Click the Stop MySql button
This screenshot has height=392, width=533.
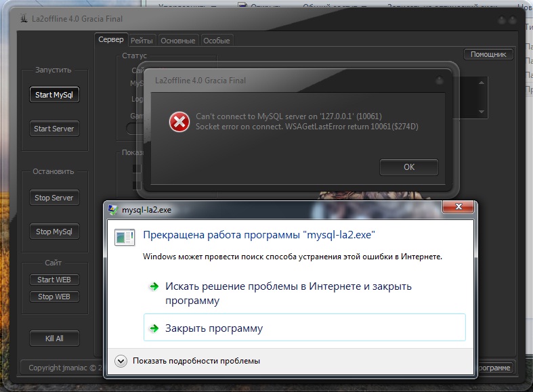[54, 232]
